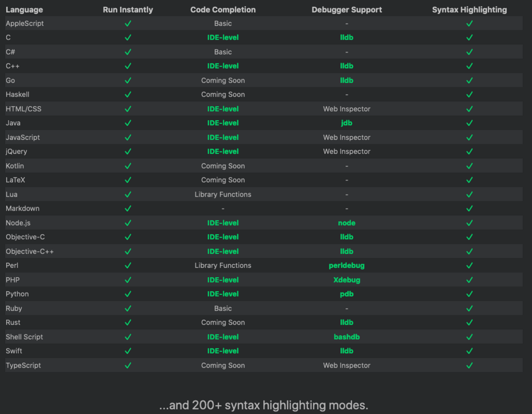
Task: Click the Syntax Highlighting checkmark for TypeScript
Action: pos(470,366)
